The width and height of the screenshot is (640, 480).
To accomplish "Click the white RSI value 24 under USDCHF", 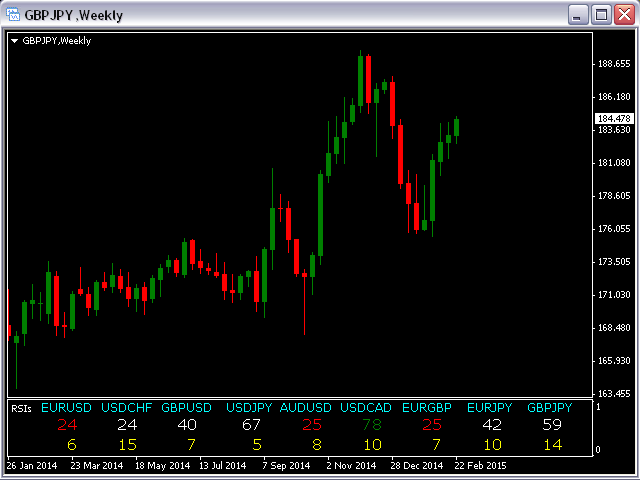I will pos(127,425).
